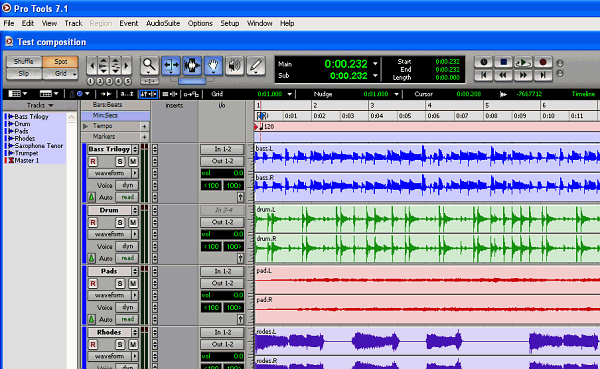Click the horizontal zoom out left arrow
Image resolution: width=600 pixels, height=369 pixels.
click(x=91, y=66)
